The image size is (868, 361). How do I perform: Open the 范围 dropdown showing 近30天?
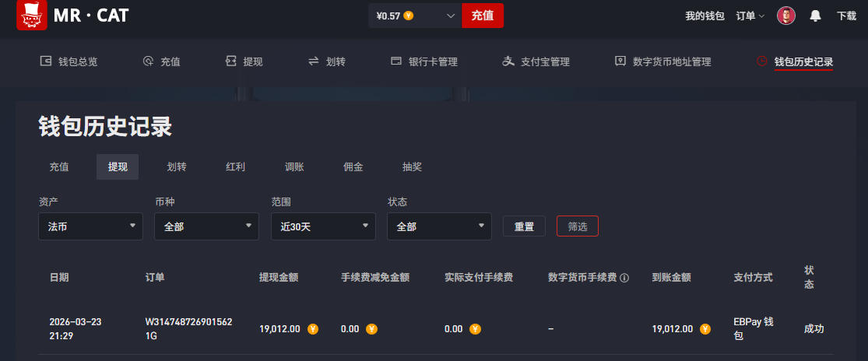coord(323,226)
